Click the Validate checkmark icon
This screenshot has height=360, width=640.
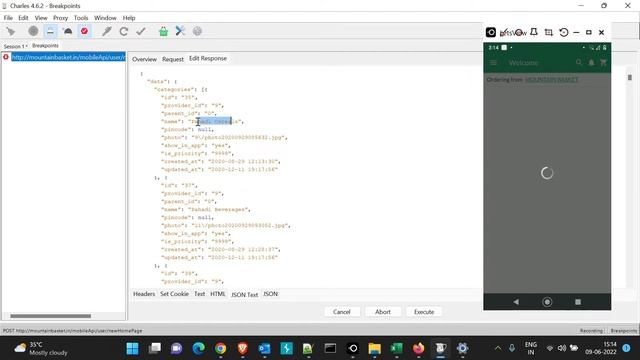[141, 31]
